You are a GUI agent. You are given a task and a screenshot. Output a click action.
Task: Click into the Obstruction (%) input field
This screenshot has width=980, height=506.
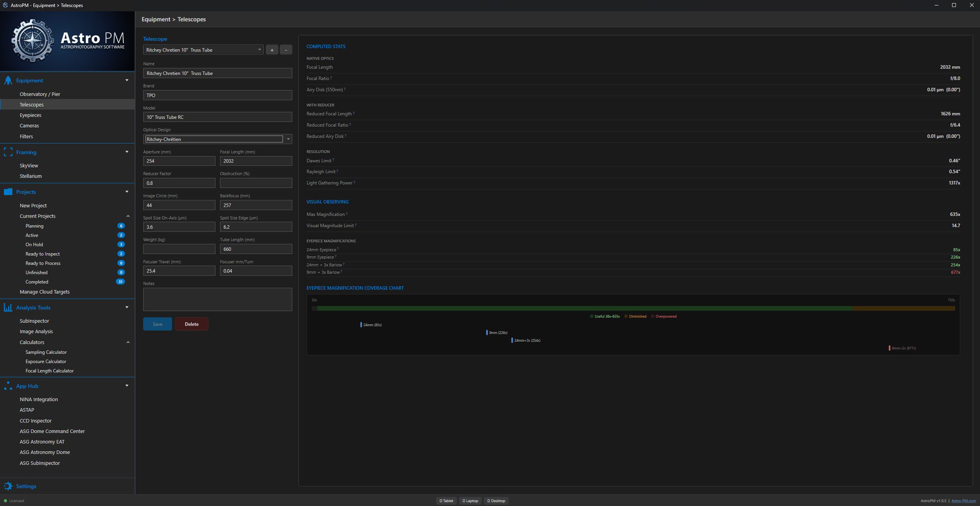[256, 183]
